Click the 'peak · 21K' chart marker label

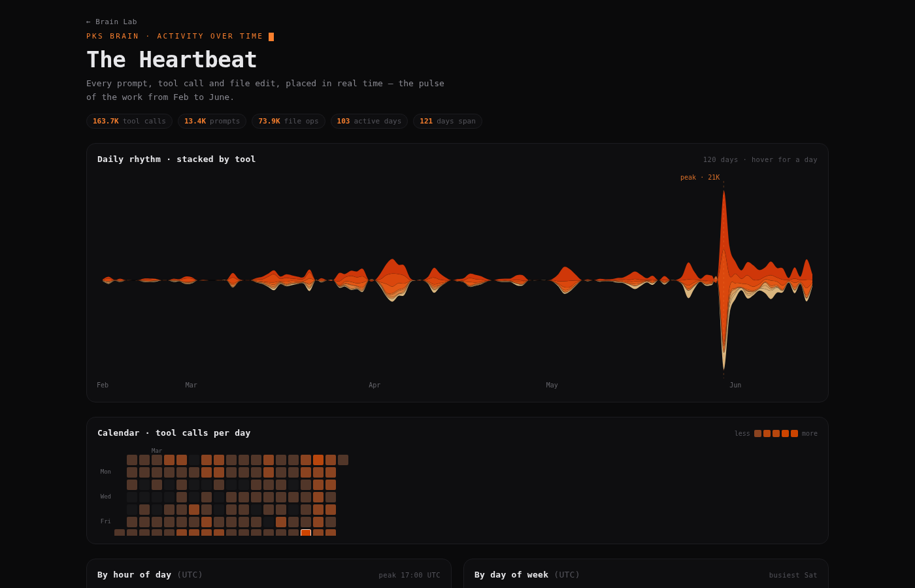700,177
